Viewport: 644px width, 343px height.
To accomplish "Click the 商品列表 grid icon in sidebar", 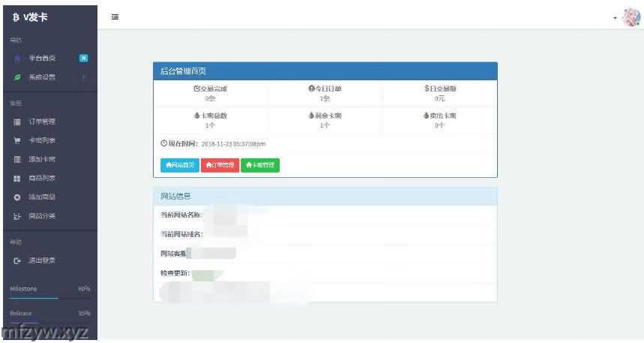I will [x=17, y=179].
